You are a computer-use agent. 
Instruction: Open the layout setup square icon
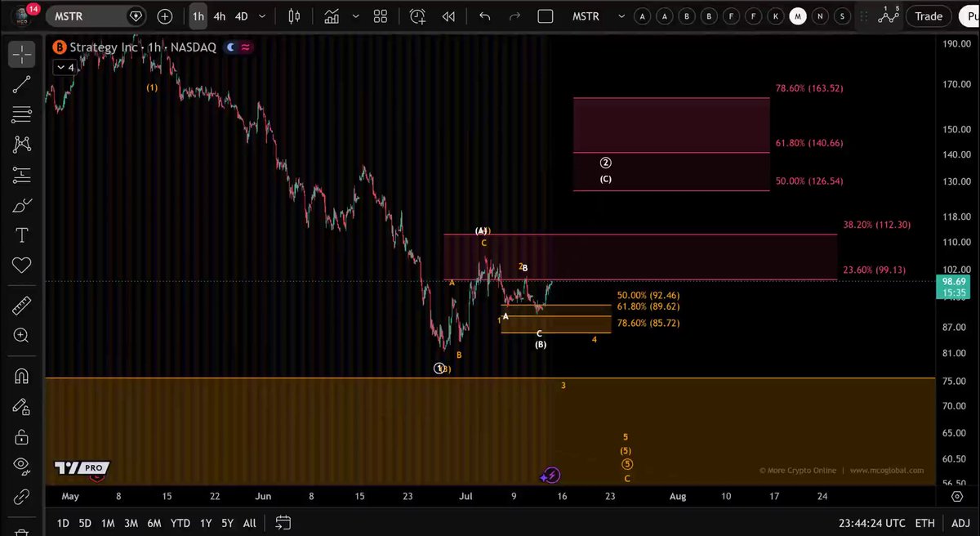[546, 16]
